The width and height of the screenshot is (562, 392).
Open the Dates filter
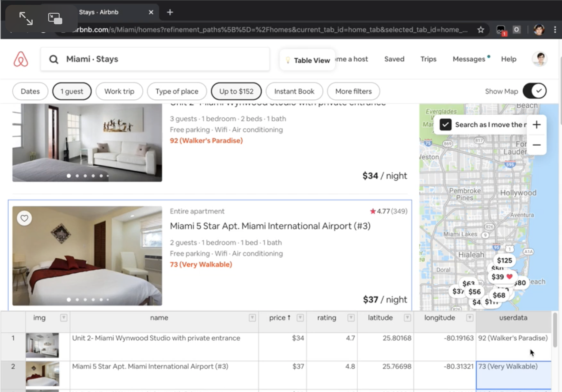pyautogui.click(x=30, y=91)
